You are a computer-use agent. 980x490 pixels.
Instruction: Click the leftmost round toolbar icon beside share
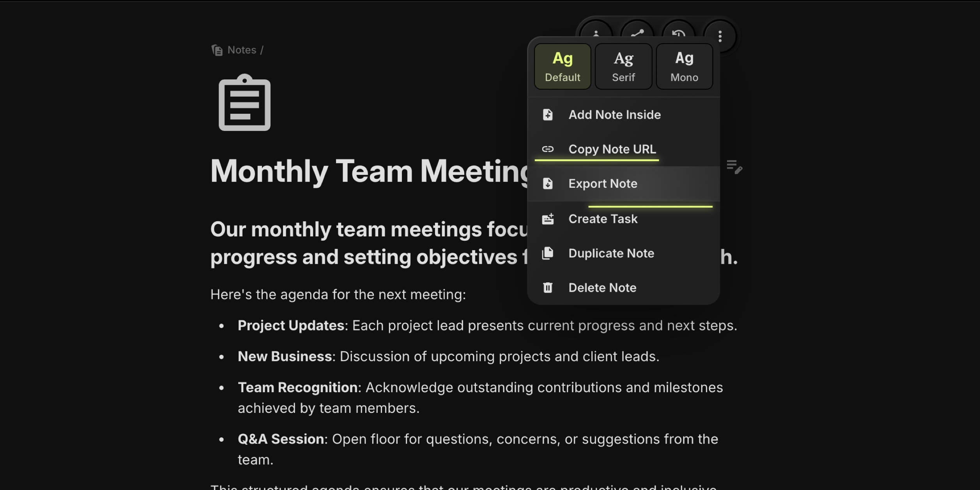tap(596, 32)
